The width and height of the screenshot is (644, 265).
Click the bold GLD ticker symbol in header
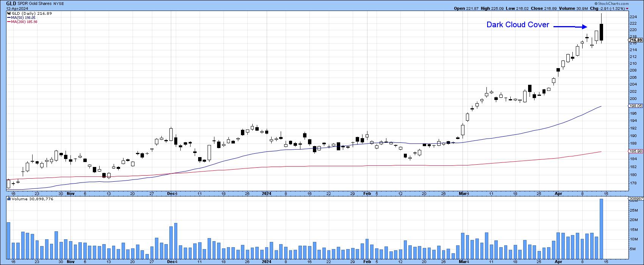[x=11, y=3]
